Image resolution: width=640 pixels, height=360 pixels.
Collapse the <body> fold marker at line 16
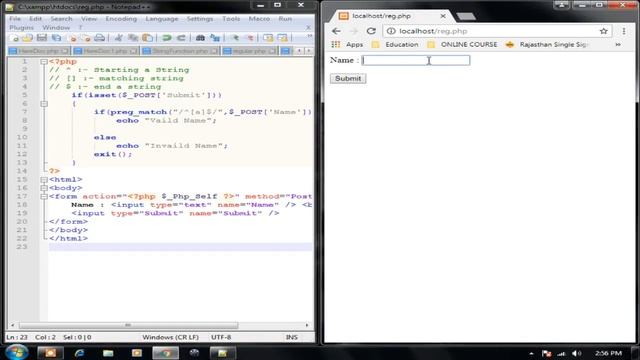[44, 188]
